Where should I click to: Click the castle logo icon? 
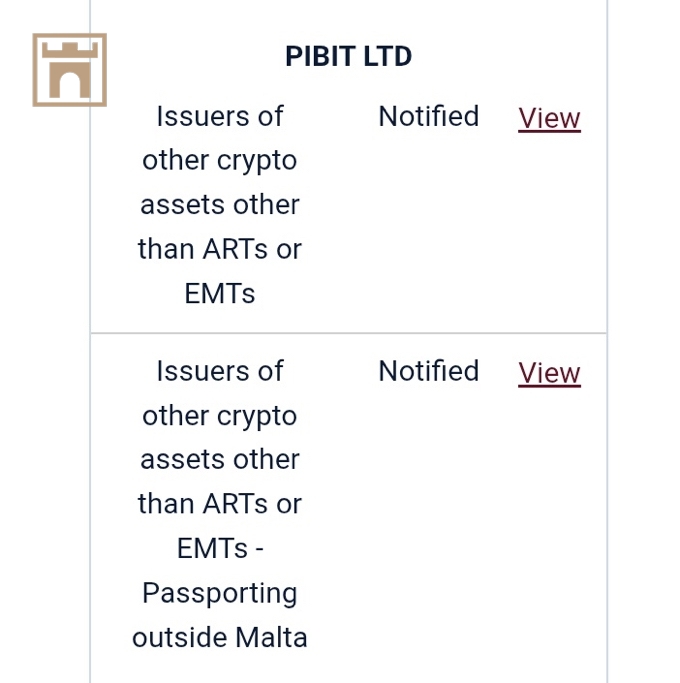[x=69, y=70]
